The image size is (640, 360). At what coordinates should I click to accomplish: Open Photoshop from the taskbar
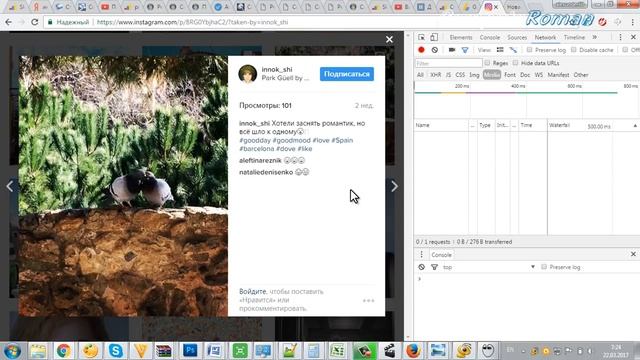[190, 350]
